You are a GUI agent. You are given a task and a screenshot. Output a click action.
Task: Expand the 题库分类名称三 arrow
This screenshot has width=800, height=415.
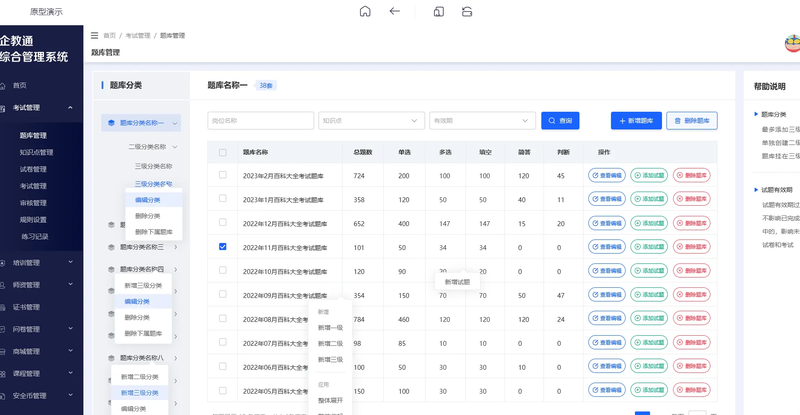click(x=176, y=247)
